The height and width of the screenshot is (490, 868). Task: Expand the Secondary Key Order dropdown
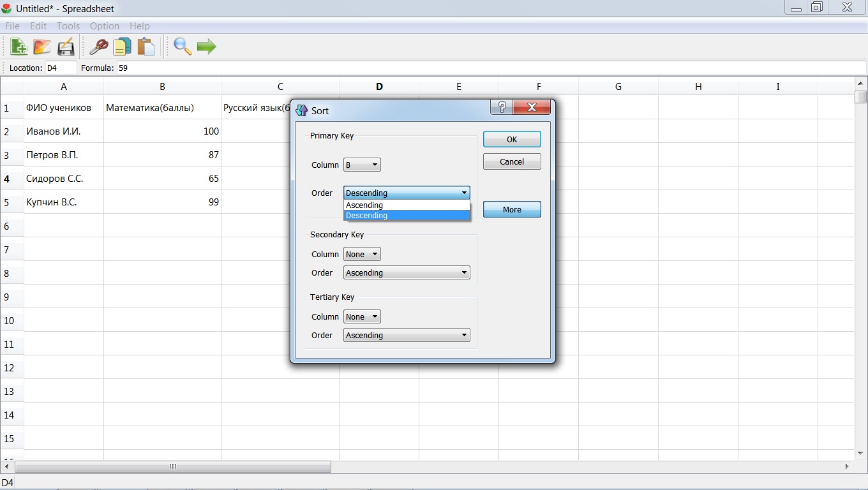pos(407,272)
